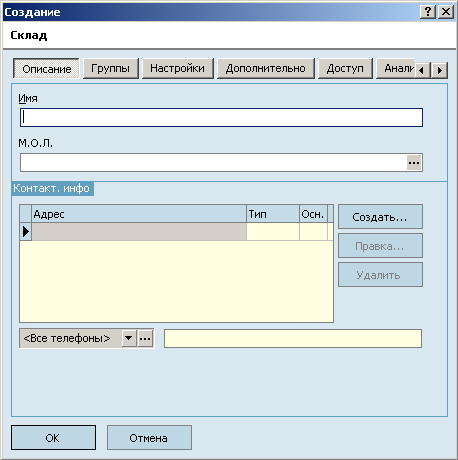Click the empty Адрес cell in the first row
This screenshot has width=458, height=460.
[139, 232]
